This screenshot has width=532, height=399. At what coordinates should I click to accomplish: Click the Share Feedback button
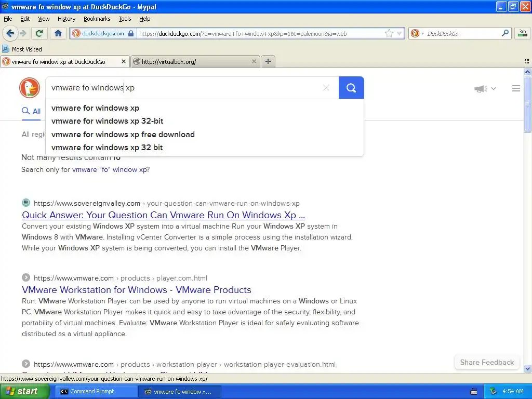tap(486, 362)
